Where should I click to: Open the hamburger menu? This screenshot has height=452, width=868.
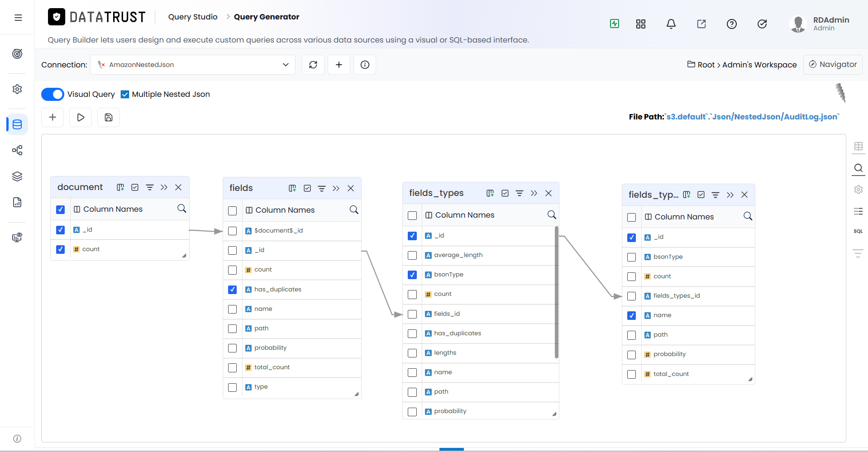tap(18, 18)
